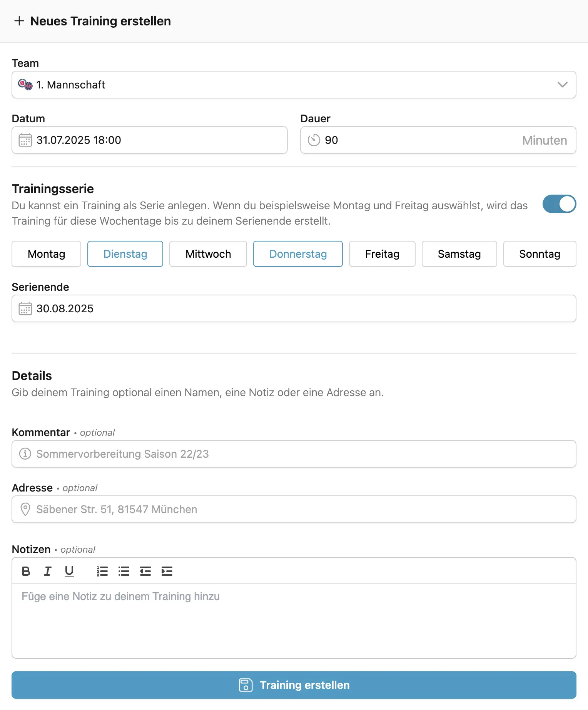Enable underline in the notes editor
Viewport: 588px width, 710px height.
69,571
